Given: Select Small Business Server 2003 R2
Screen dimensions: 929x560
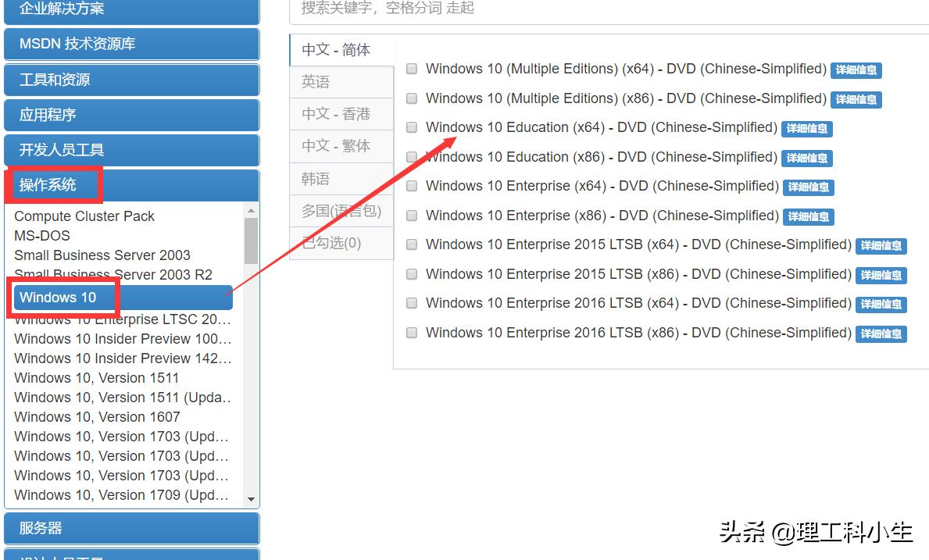Looking at the screenshot, I should 113,275.
